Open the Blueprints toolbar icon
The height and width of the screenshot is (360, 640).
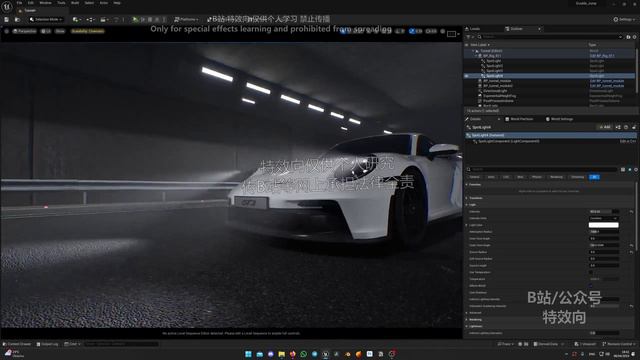[90, 19]
